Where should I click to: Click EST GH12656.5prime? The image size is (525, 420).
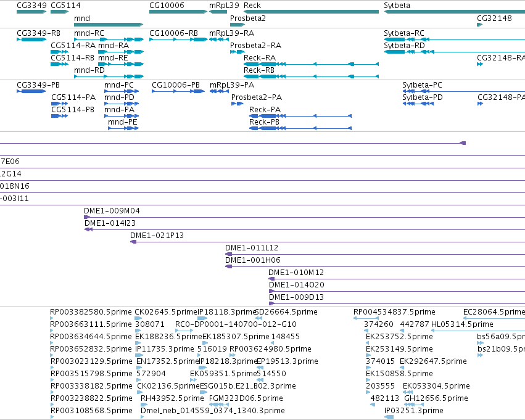click(436, 398)
